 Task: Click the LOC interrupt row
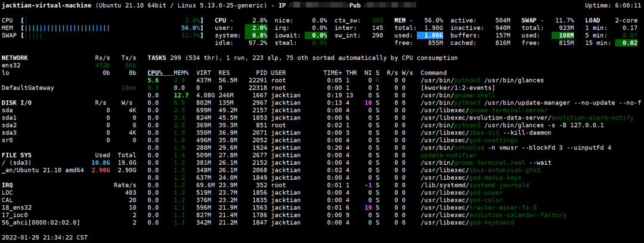click(x=69, y=193)
